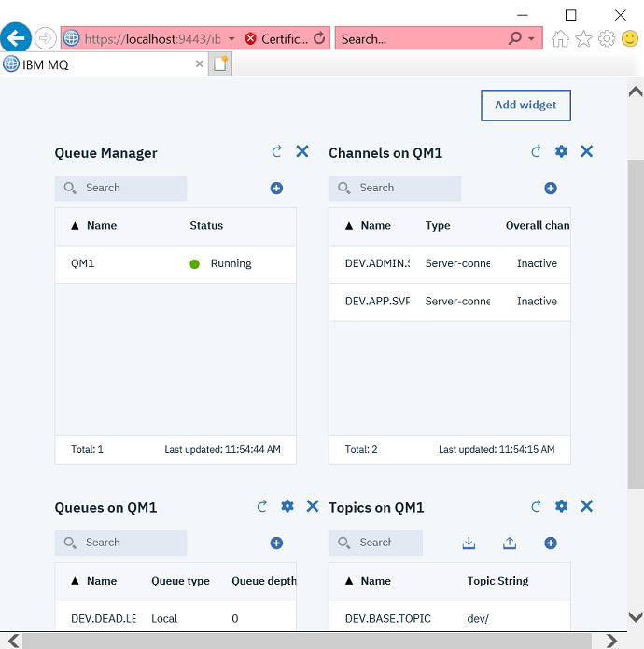Click the horizontal scrollbar left arrow
The image size is (644, 649).
pyautogui.click(x=13, y=641)
